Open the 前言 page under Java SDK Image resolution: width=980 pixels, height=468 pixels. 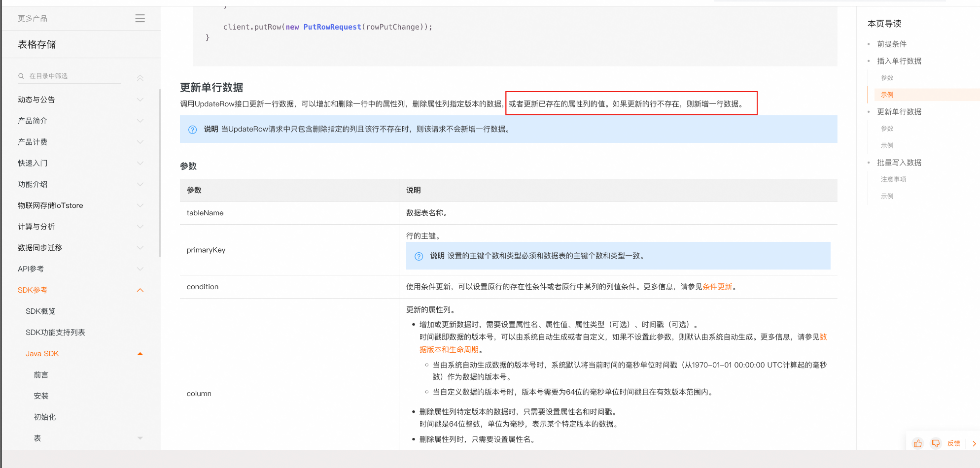41,375
